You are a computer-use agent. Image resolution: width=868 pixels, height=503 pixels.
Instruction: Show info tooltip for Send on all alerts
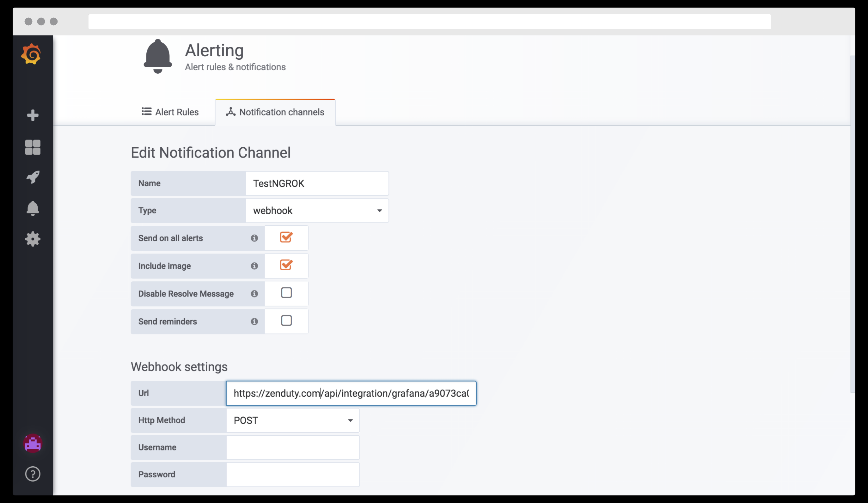254,238
